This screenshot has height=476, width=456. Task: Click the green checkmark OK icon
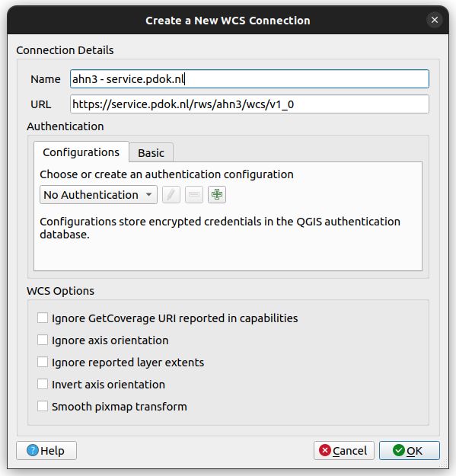point(399,450)
